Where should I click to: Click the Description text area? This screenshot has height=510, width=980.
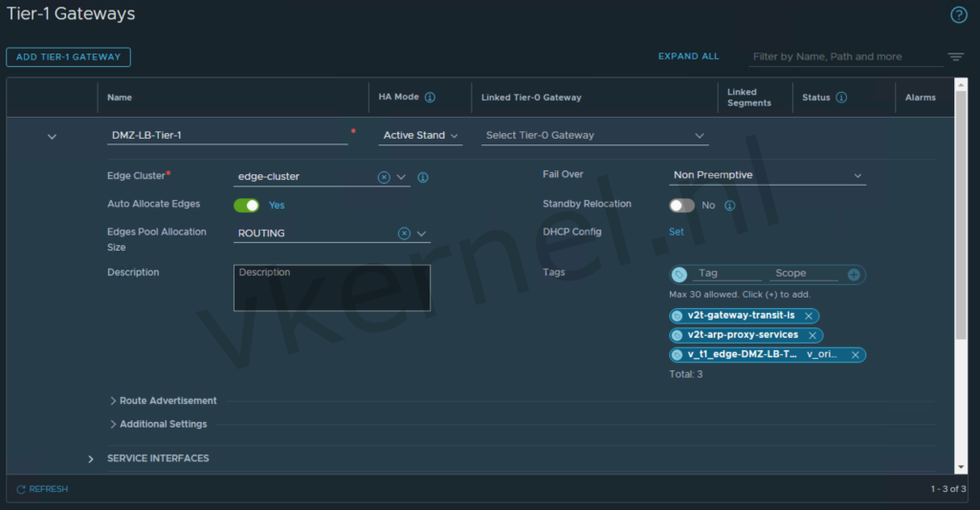(331, 288)
